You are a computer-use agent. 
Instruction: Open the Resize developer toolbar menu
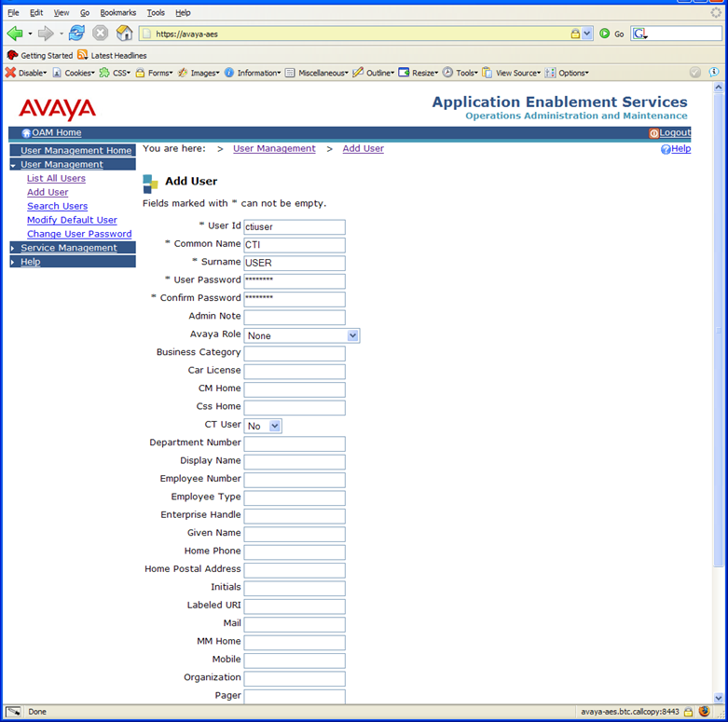pyautogui.click(x=419, y=73)
